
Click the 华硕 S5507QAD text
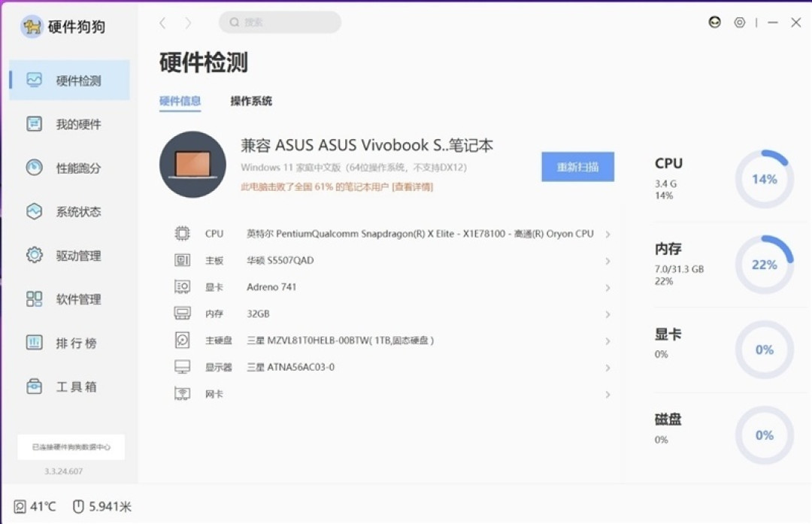click(x=280, y=260)
